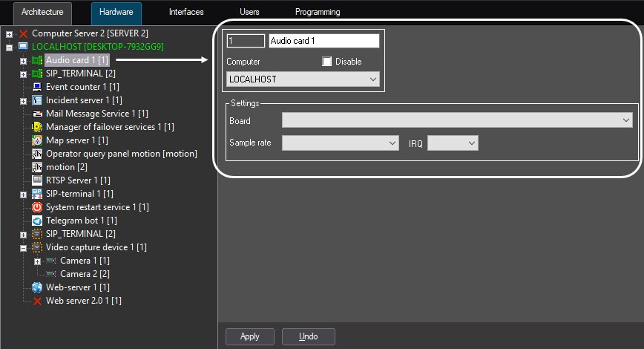Select the Web-server 1 globe icon
Image resolution: width=644 pixels, height=349 pixels.
(37, 287)
